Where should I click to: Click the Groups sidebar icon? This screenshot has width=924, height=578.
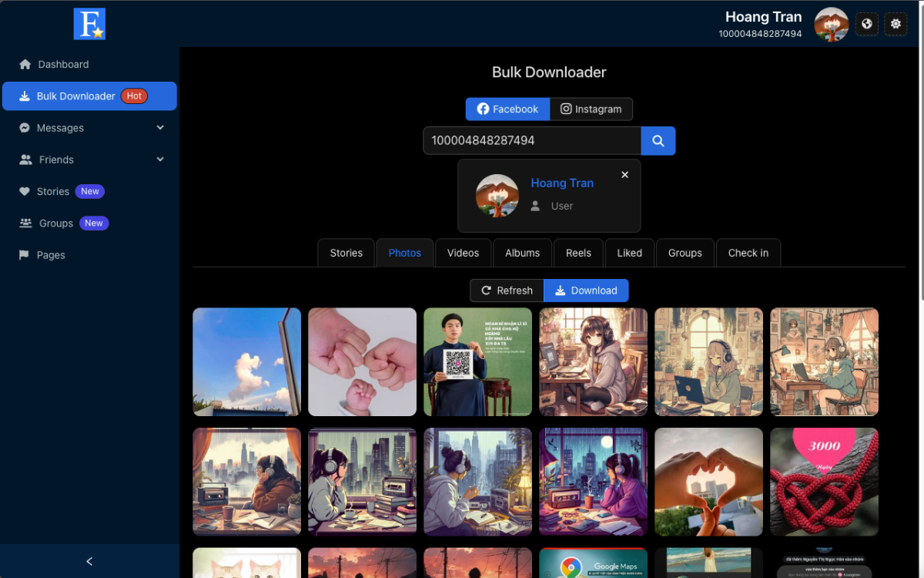click(x=25, y=223)
